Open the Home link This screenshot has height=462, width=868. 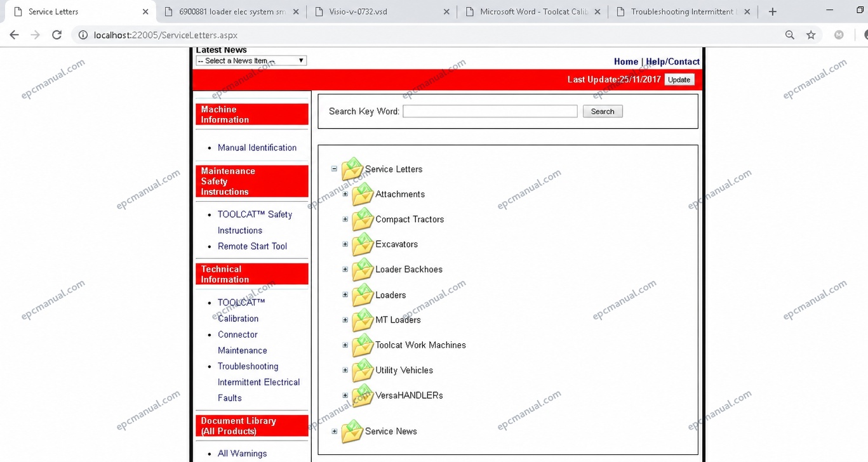(626, 62)
